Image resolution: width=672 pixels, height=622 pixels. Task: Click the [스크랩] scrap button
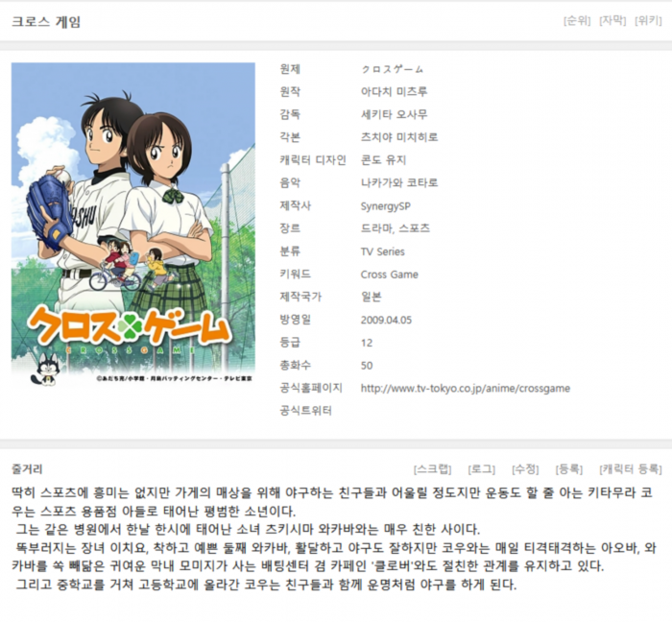pos(432,469)
